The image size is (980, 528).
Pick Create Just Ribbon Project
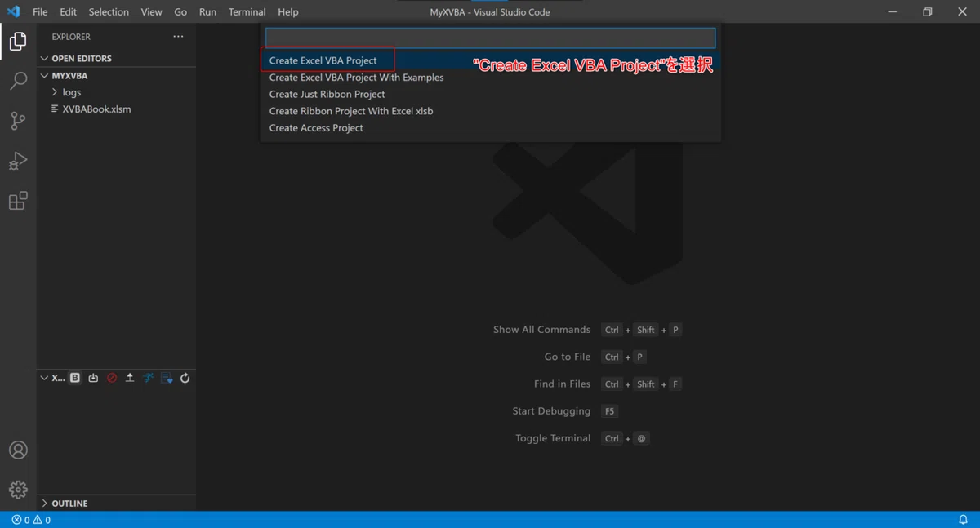tap(491, 94)
